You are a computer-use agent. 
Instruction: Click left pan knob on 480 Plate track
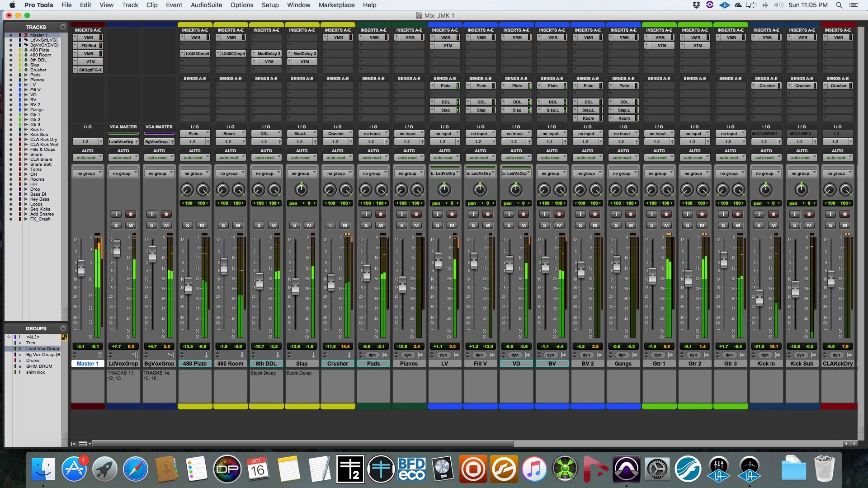[x=187, y=190]
